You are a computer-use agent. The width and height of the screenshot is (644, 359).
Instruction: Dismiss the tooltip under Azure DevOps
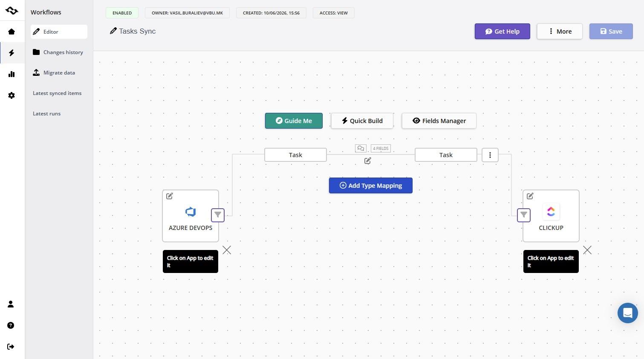(x=227, y=250)
